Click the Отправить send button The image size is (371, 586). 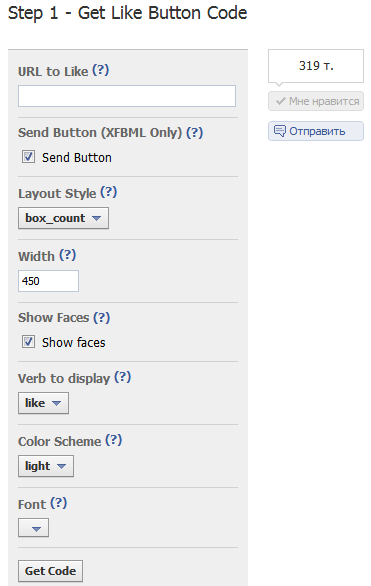click(316, 131)
